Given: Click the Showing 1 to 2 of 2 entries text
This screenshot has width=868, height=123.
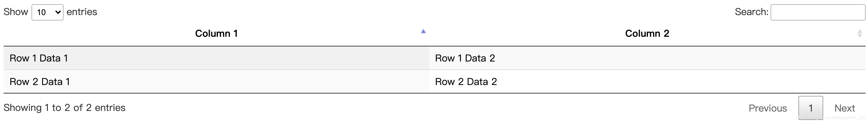Looking at the screenshot, I should [x=64, y=108].
